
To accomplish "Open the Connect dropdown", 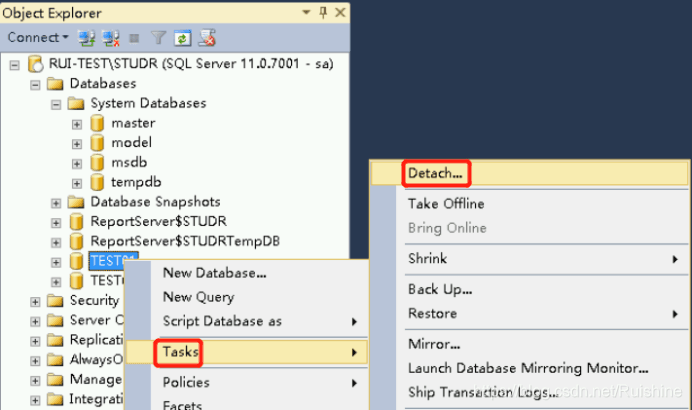I will click(x=38, y=38).
